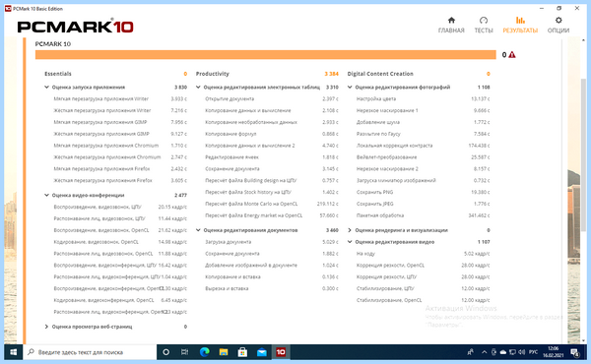This screenshot has width=591, height=364.
Task: Select the row Стабилизирование, OpenCL
Action: (x=424, y=300)
